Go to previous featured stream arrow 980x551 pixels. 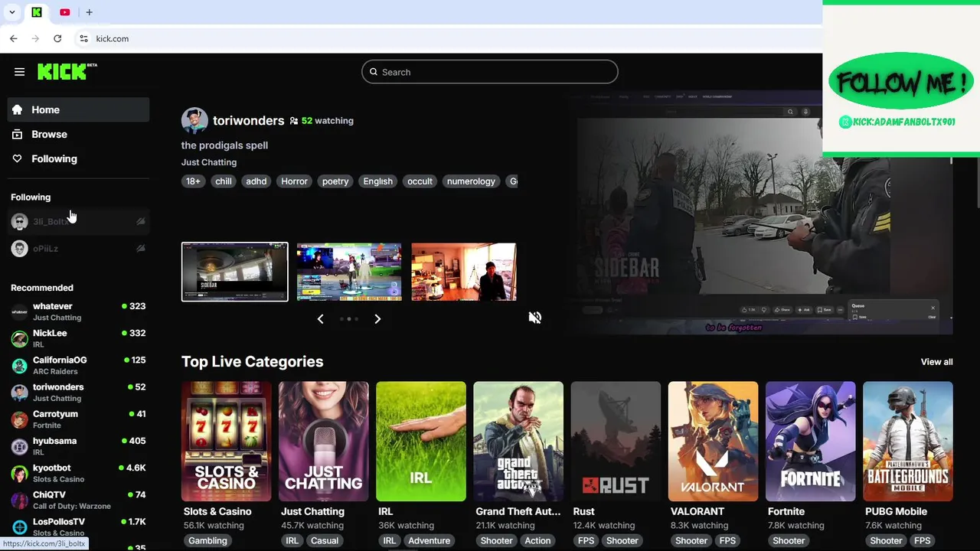point(321,318)
